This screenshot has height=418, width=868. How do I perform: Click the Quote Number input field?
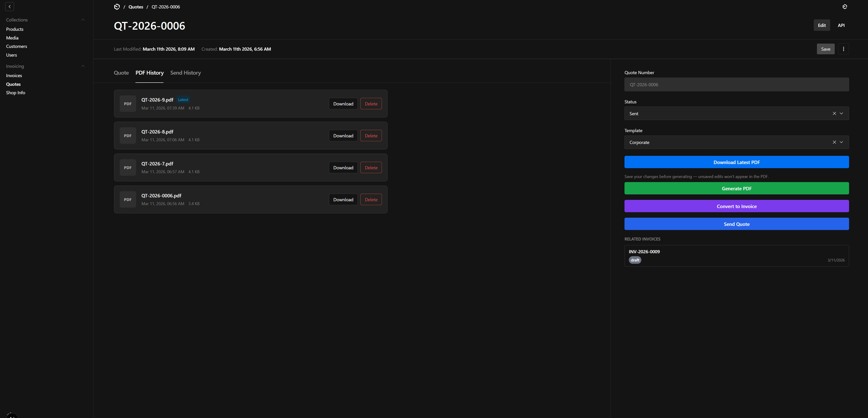click(737, 85)
